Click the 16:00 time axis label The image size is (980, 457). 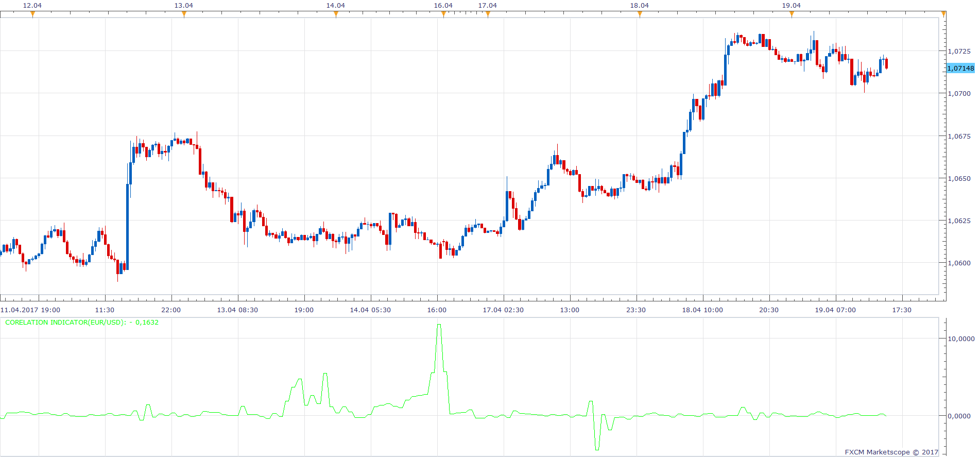click(437, 310)
